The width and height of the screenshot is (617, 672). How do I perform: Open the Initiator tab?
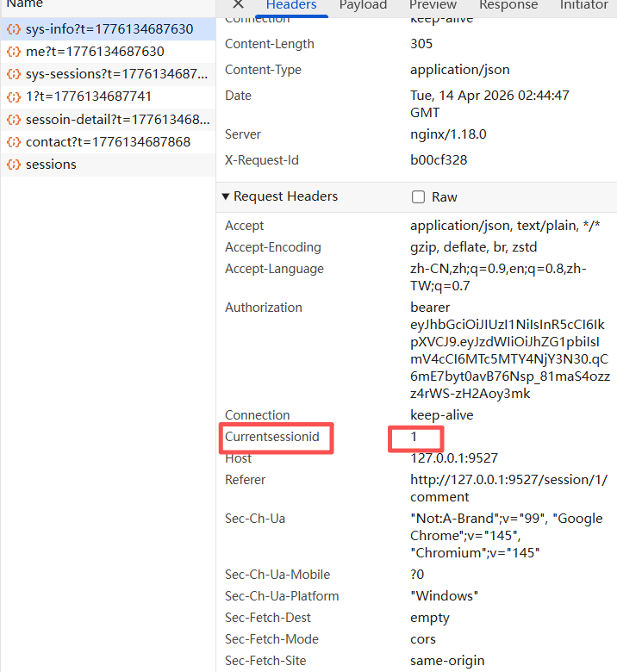coord(583,6)
